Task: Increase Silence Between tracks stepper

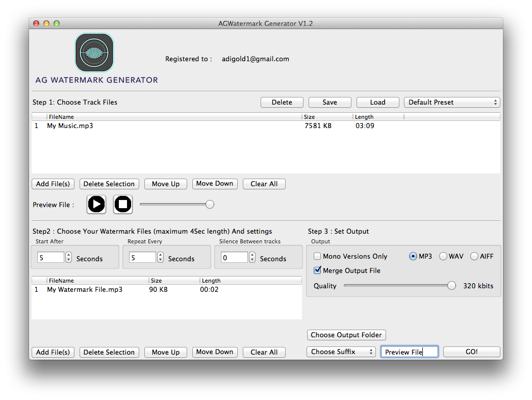Action: click(x=252, y=255)
